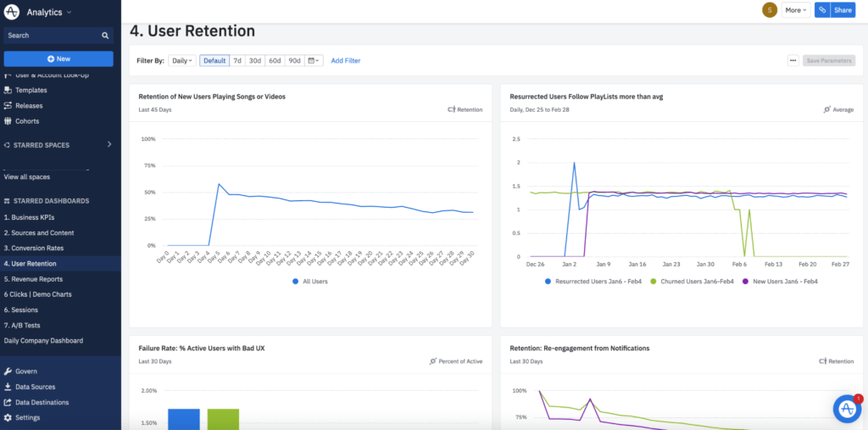Image resolution: width=868 pixels, height=430 pixels.
Task: Select the 7d date range option
Action: [x=237, y=61]
